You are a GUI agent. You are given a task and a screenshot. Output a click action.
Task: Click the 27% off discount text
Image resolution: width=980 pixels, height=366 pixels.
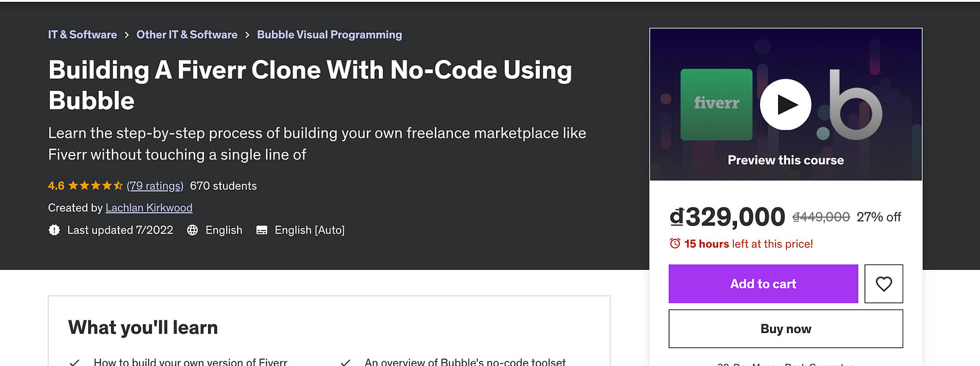879,217
